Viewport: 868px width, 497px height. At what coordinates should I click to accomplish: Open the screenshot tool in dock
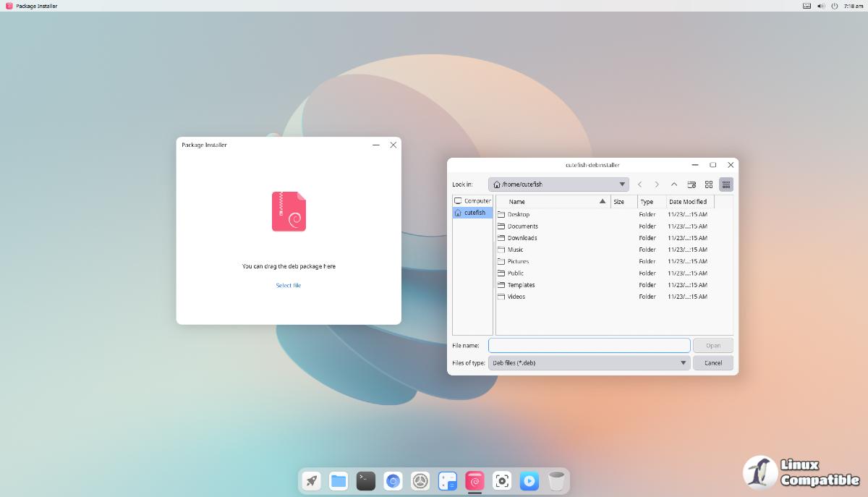coord(502,480)
